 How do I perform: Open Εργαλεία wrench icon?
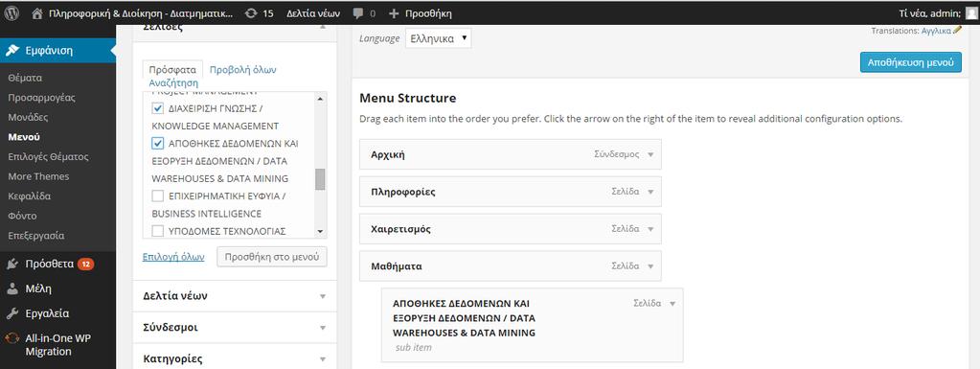pos(12,314)
